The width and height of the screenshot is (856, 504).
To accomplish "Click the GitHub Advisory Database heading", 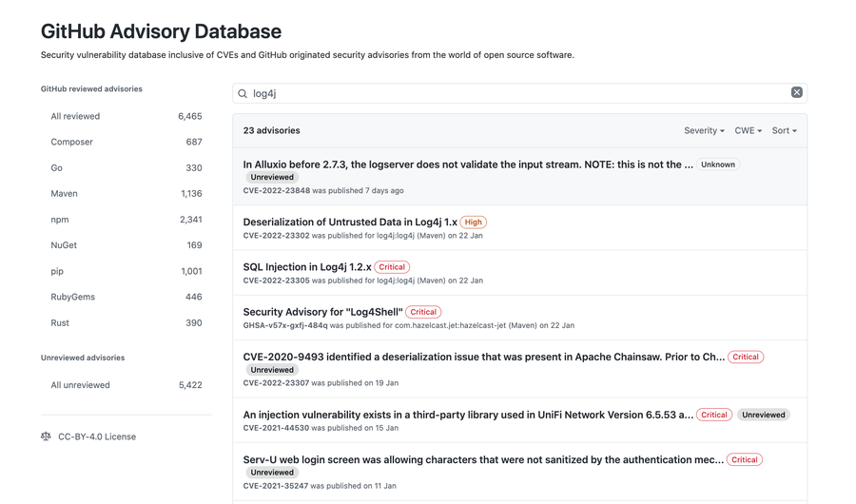I will coord(161,31).
